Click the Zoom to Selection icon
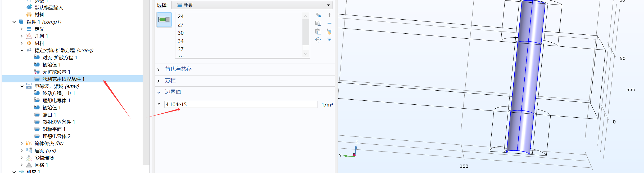The width and height of the screenshot is (644, 173). tap(318, 40)
